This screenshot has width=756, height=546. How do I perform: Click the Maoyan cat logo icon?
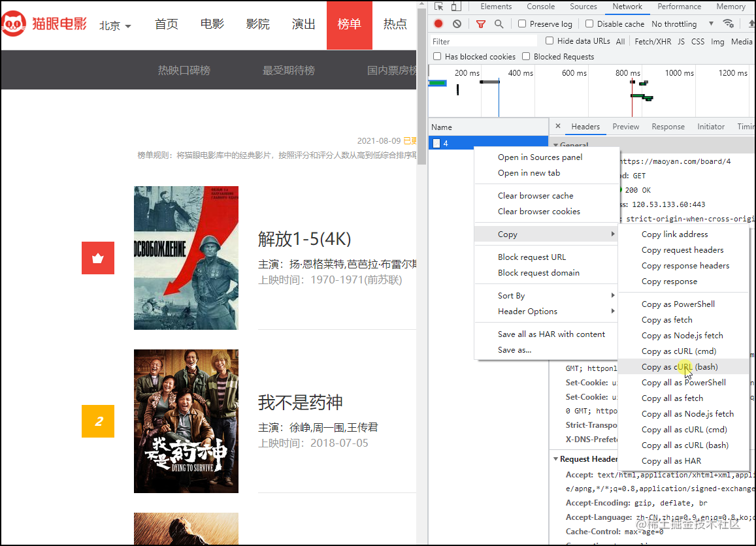[x=14, y=24]
